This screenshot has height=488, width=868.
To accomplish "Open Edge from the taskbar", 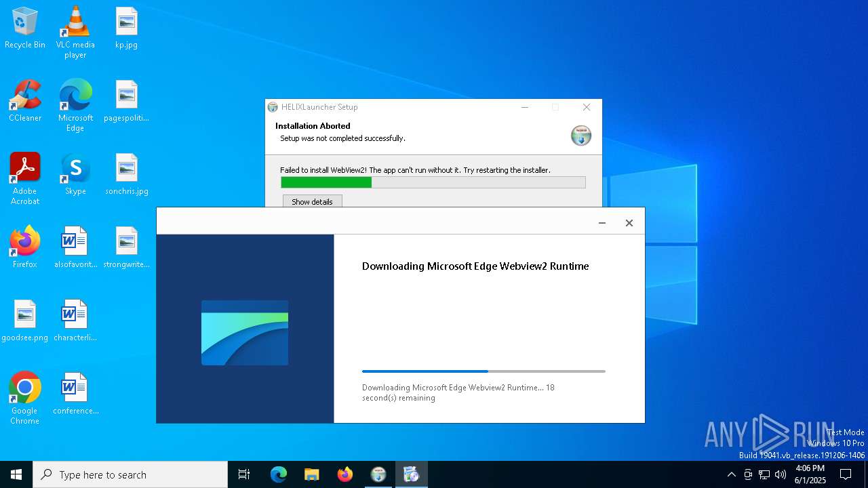I will pyautogui.click(x=279, y=474).
